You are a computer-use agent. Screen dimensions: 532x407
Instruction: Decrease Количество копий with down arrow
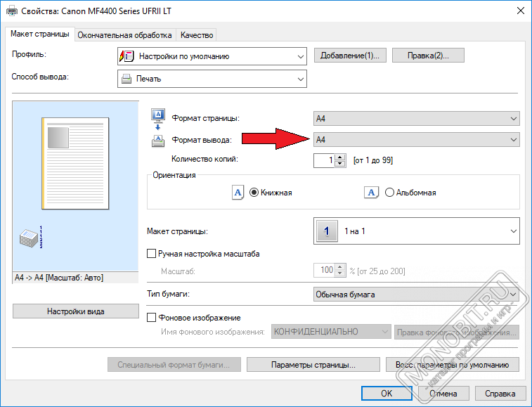pyautogui.click(x=340, y=164)
